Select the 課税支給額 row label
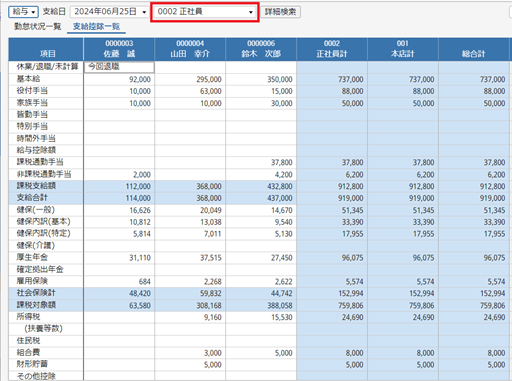Image resolution: width=512 pixels, height=381 pixels. click(36, 186)
